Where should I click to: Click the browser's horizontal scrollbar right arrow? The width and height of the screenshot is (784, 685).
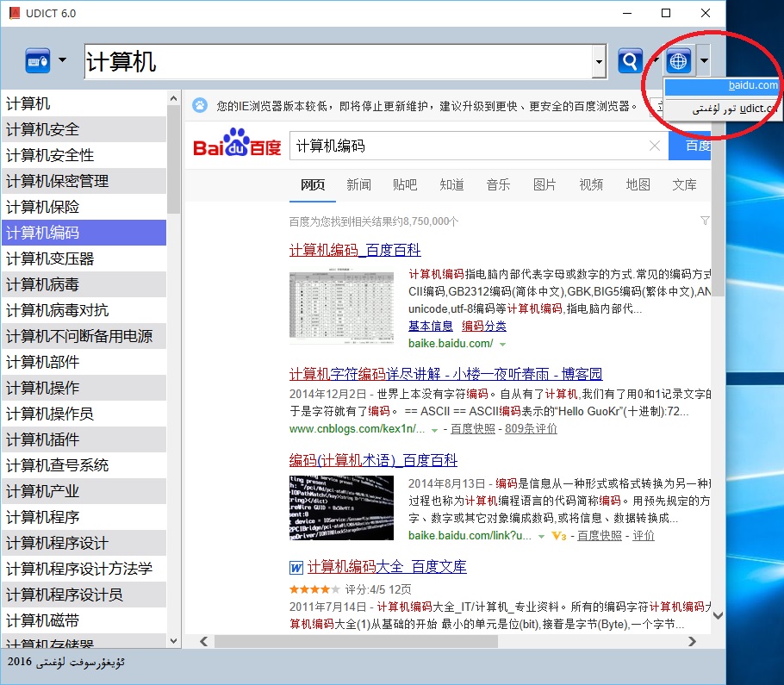[692, 641]
